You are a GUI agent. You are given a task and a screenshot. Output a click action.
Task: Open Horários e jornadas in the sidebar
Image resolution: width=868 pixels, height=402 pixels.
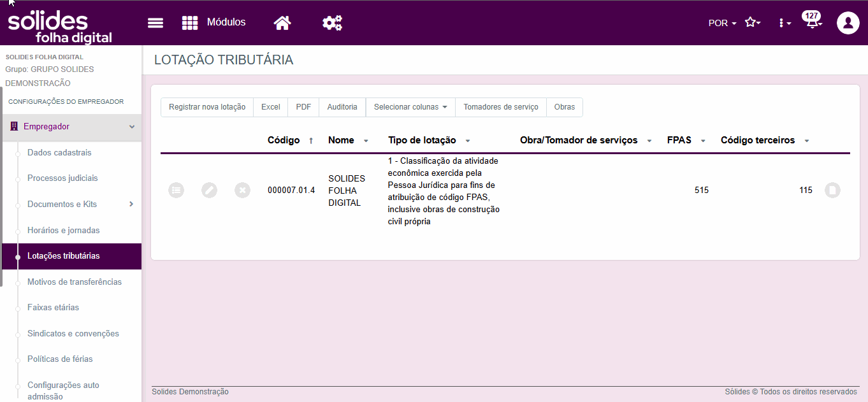point(64,230)
